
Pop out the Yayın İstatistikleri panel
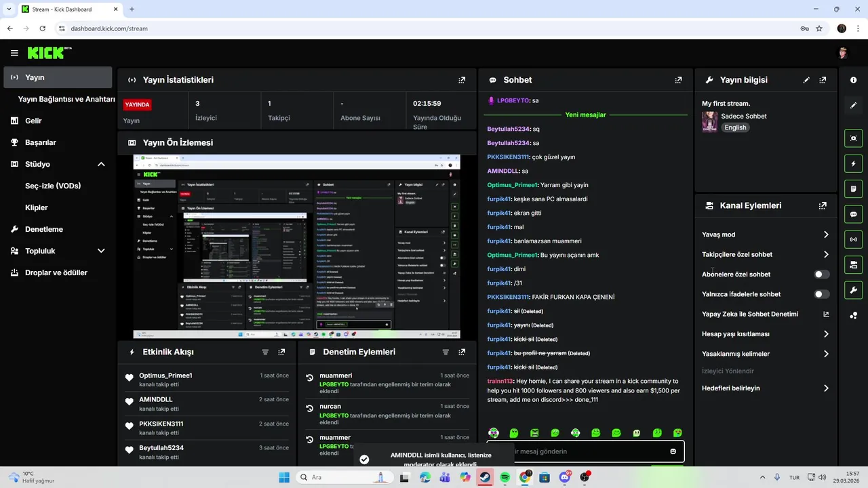pyautogui.click(x=462, y=80)
